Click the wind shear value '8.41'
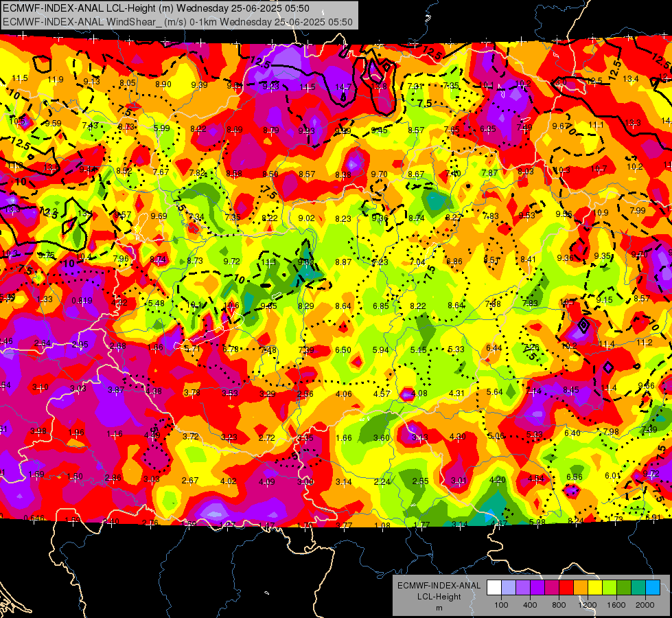The image size is (672, 618). click(528, 259)
